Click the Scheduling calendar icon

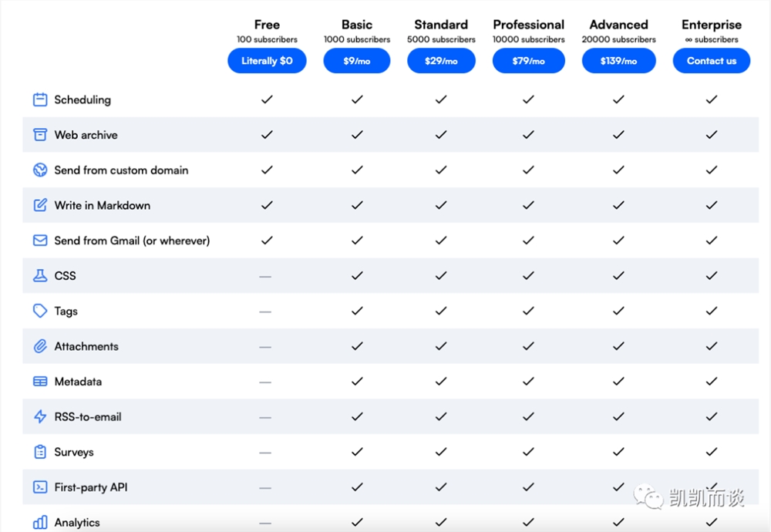pos(40,99)
